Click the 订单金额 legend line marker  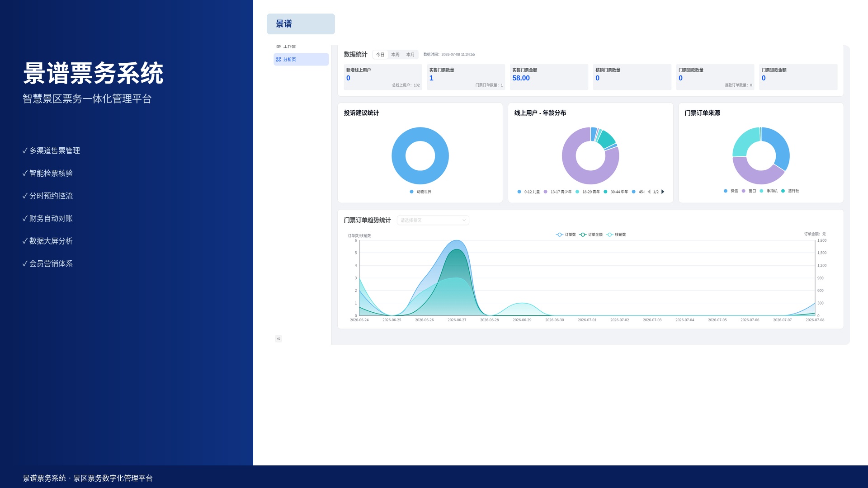pyautogui.click(x=583, y=235)
